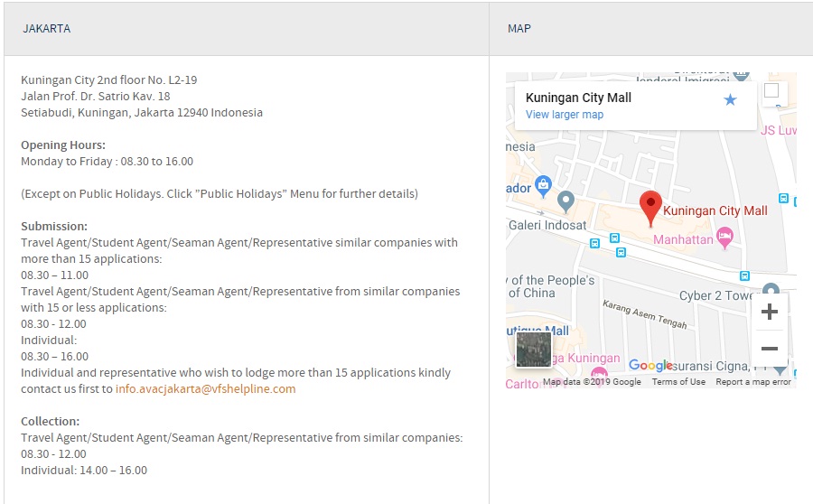Click the Map data ©2019 Google text
The height and width of the screenshot is (504, 813).
[x=592, y=382]
